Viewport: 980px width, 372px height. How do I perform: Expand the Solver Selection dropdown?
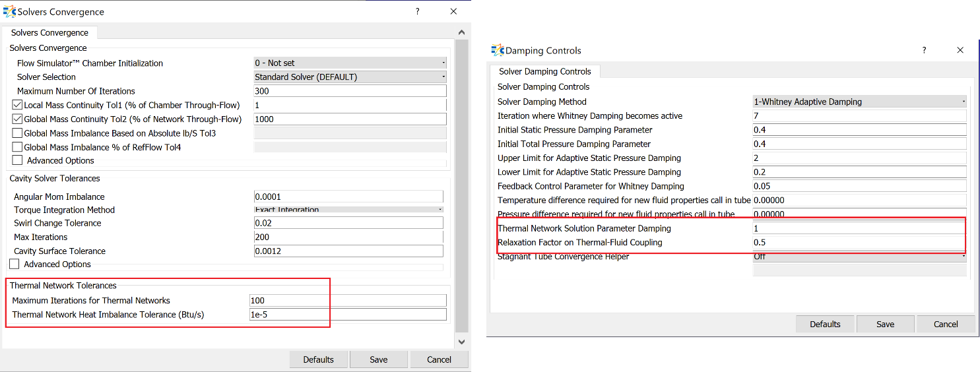pos(350,77)
